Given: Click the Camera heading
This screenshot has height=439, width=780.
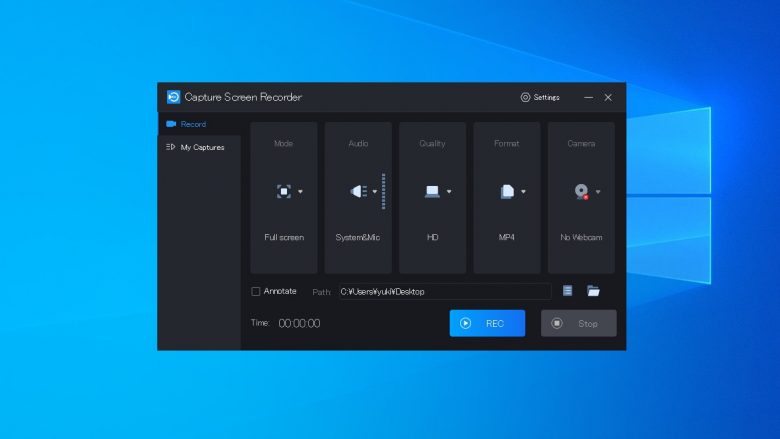Looking at the screenshot, I should click(x=581, y=143).
